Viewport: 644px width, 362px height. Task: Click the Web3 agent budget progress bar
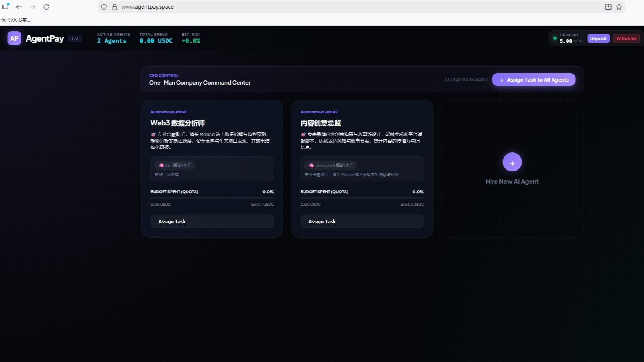coord(212,198)
